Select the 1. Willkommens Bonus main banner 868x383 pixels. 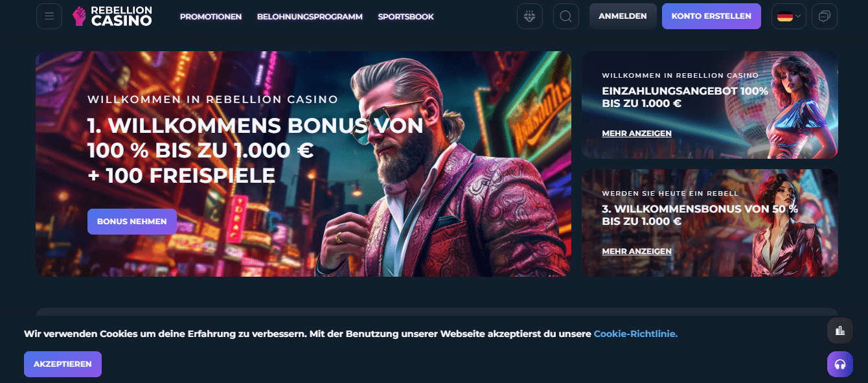pyautogui.click(x=303, y=164)
